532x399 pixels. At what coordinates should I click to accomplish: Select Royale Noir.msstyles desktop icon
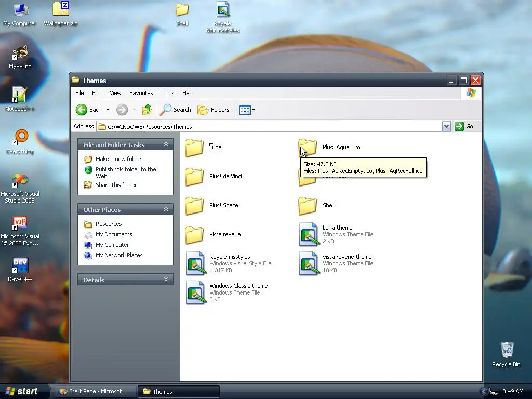222,17
